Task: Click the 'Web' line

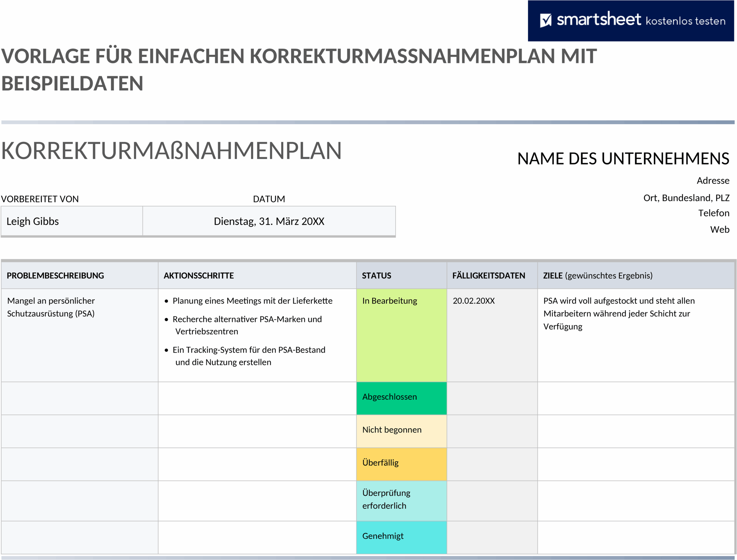Action: point(719,230)
